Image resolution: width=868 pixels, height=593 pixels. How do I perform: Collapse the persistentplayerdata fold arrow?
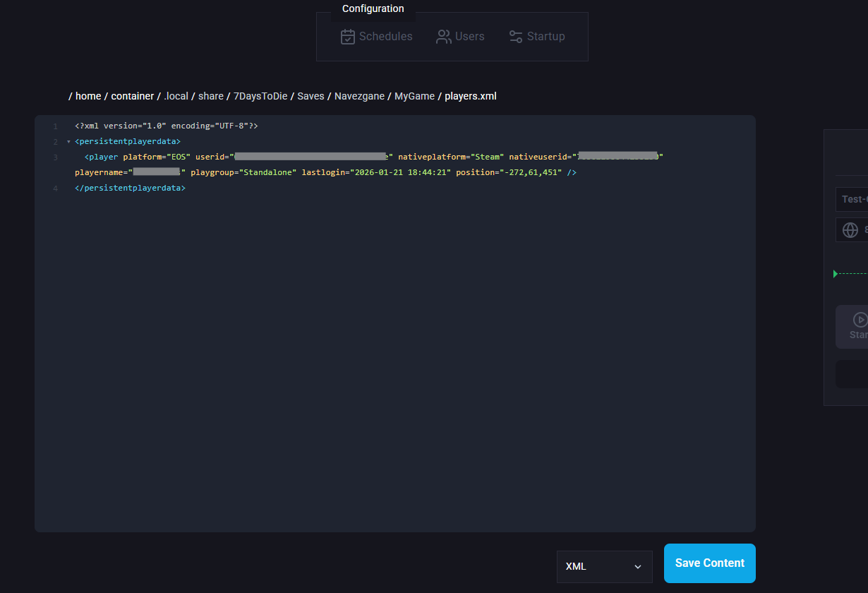(68, 142)
